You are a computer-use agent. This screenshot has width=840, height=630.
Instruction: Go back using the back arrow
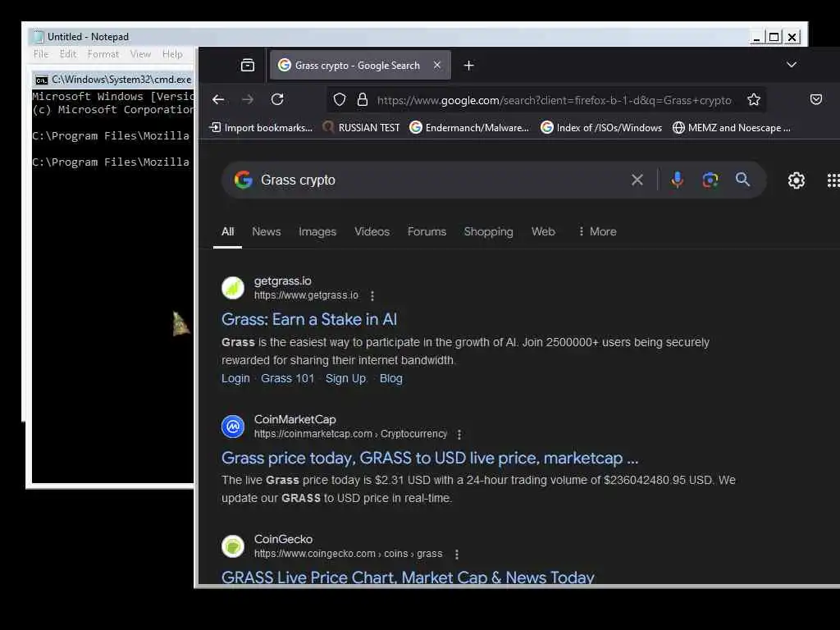click(x=218, y=99)
